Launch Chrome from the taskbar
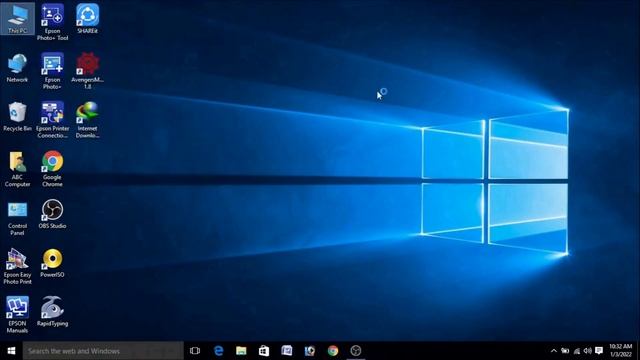This screenshot has width=640, height=360. click(x=333, y=351)
